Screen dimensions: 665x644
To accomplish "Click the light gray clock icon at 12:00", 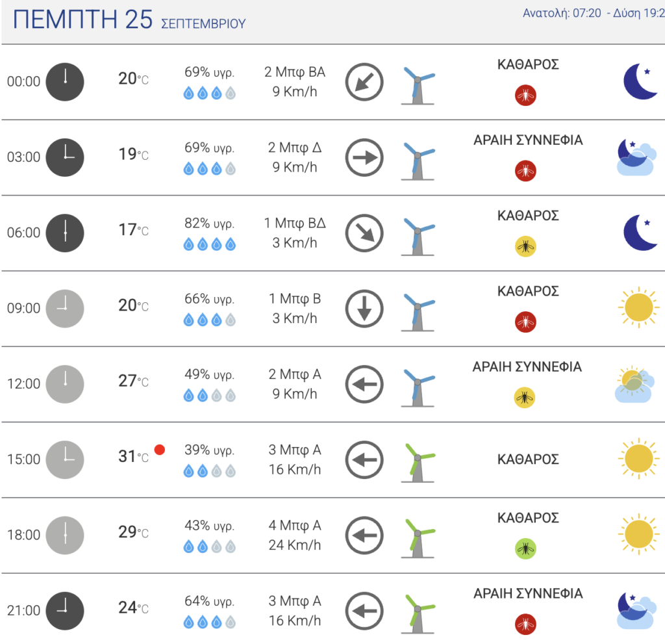I will [65, 384].
